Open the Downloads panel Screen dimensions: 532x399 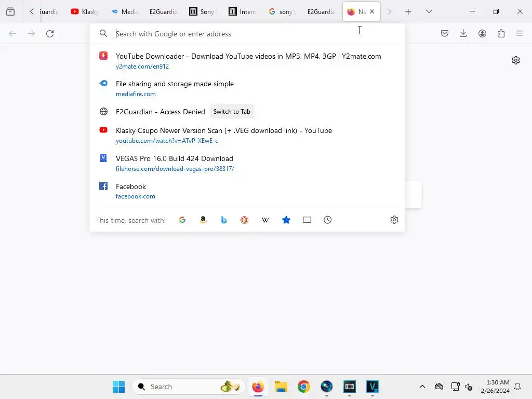click(x=463, y=33)
